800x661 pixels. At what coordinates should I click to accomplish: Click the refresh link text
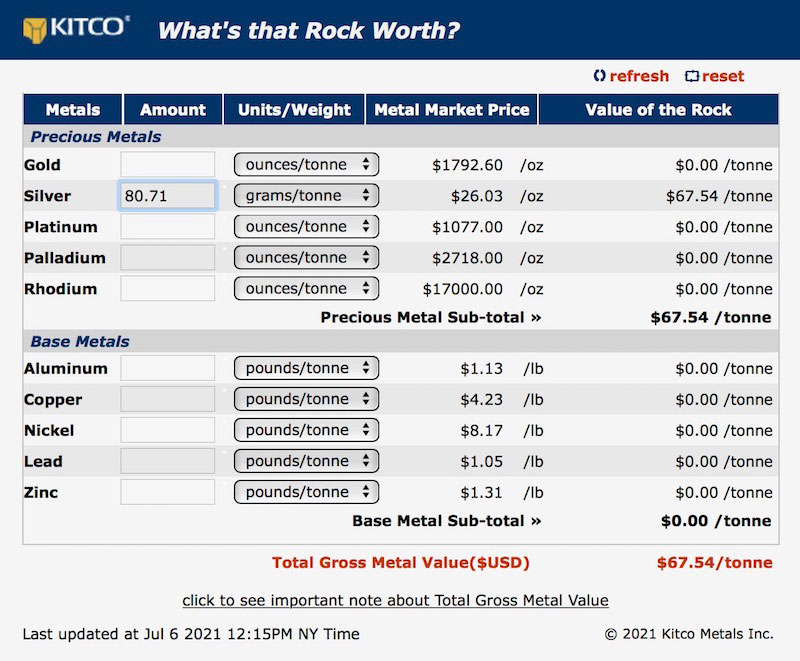(x=639, y=76)
